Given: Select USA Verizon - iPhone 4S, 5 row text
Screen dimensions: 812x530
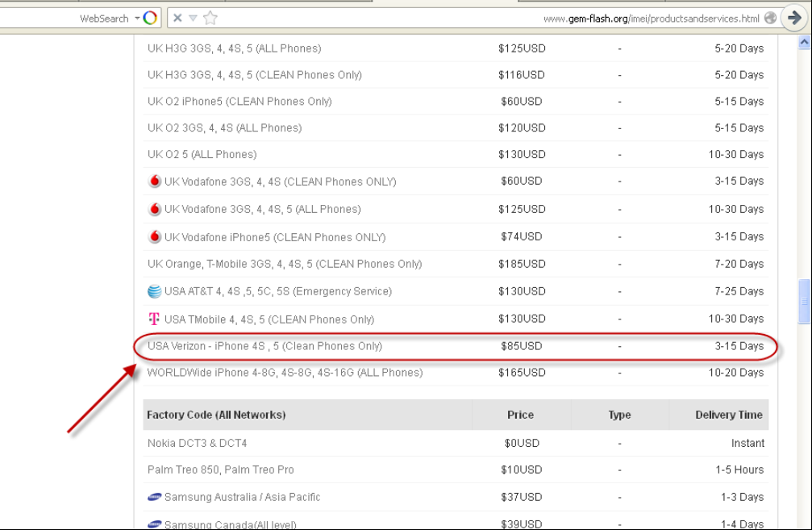Looking at the screenshot, I should coord(264,346).
